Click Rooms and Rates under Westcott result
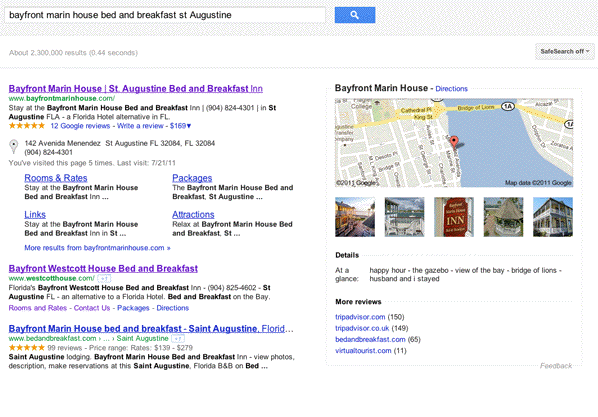 (x=38, y=308)
